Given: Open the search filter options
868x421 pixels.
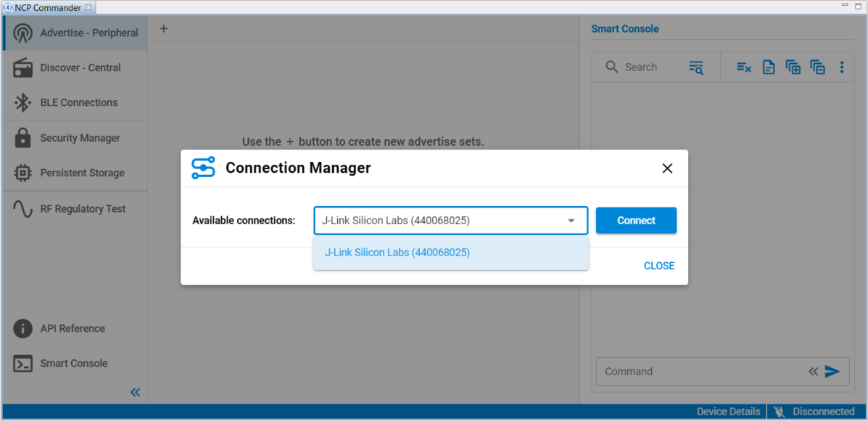Looking at the screenshot, I should [696, 67].
